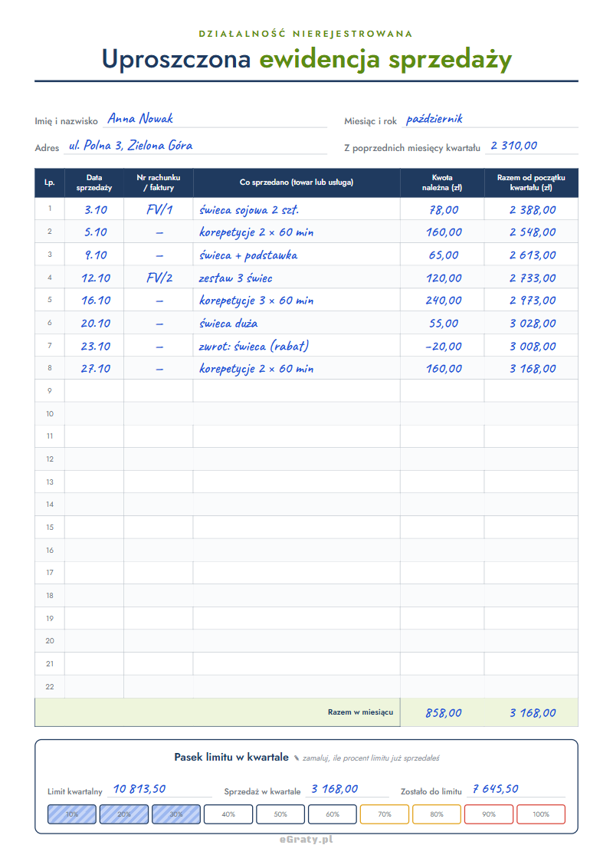Click the orange 70% limit box
The width and height of the screenshot is (613, 868).
385,814
